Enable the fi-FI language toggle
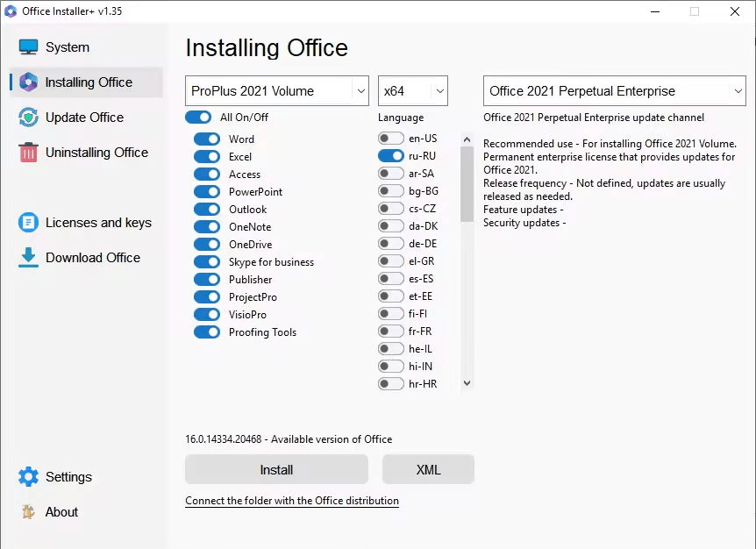This screenshot has height=549, width=756. click(391, 313)
